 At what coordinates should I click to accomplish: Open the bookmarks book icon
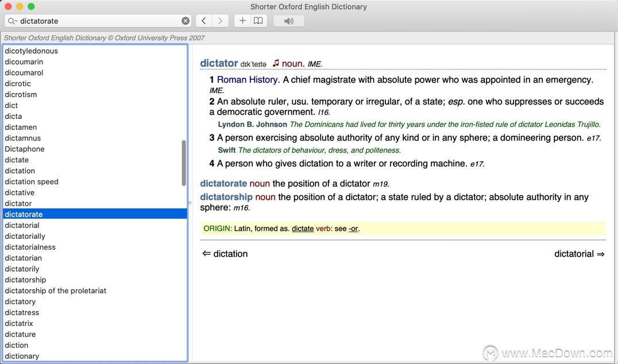258,21
